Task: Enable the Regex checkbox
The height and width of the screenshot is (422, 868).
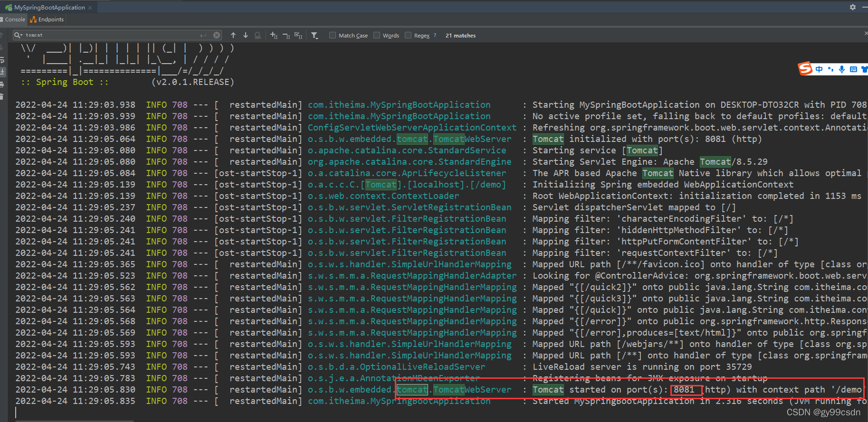Action: point(408,35)
